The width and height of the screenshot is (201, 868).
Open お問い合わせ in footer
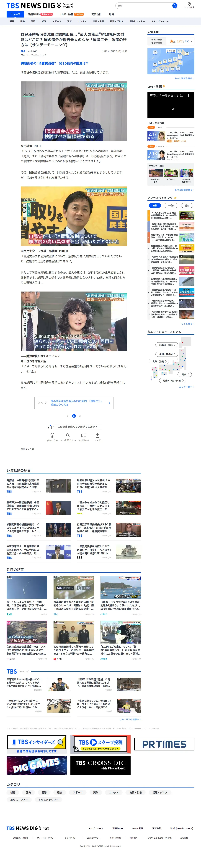(x=115, y=838)
